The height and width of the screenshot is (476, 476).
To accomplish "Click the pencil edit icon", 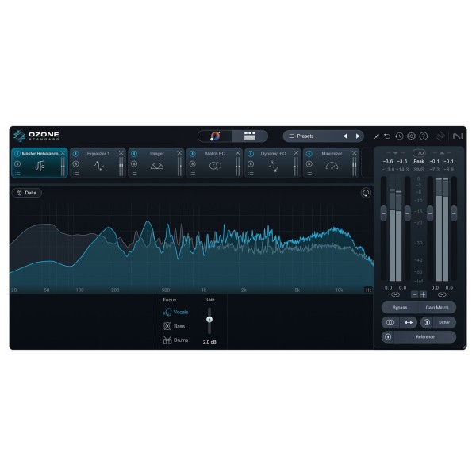I will click(376, 136).
